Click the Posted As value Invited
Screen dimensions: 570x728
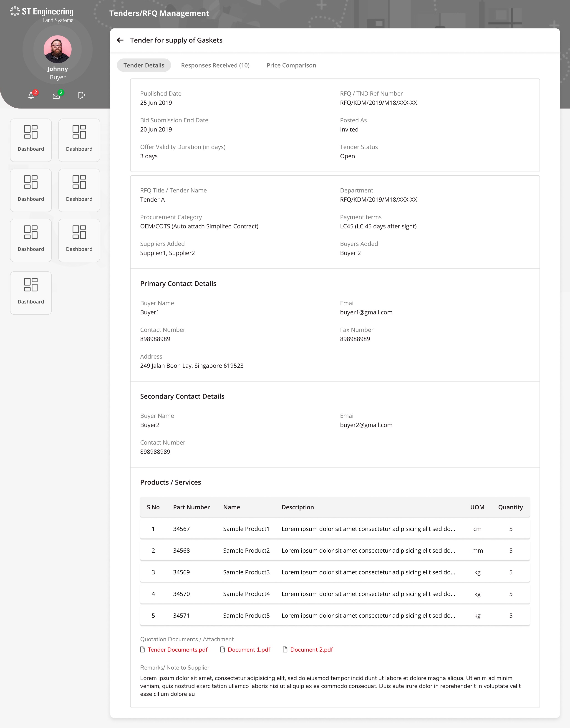tap(349, 129)
